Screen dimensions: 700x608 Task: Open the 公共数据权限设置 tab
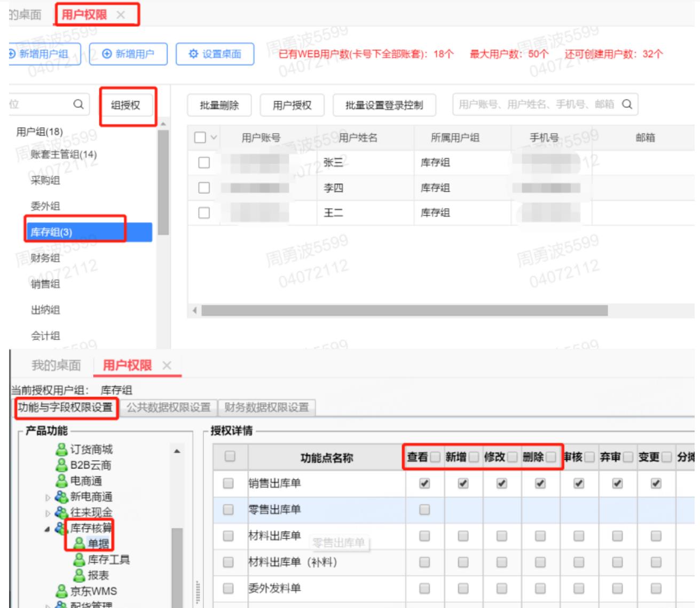169,408
